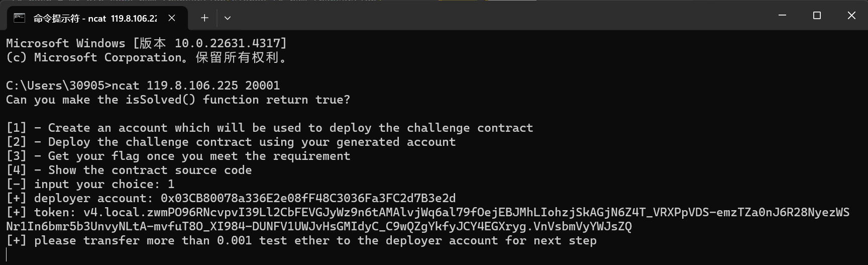
Task: Click option [4] Show contract source code
Action: [x=129, y=170]
